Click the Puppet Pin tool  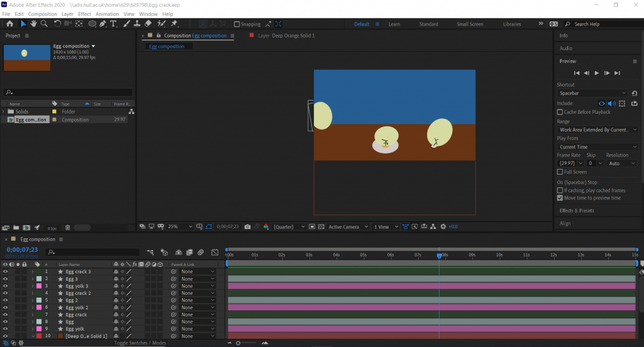click(174, 24)
